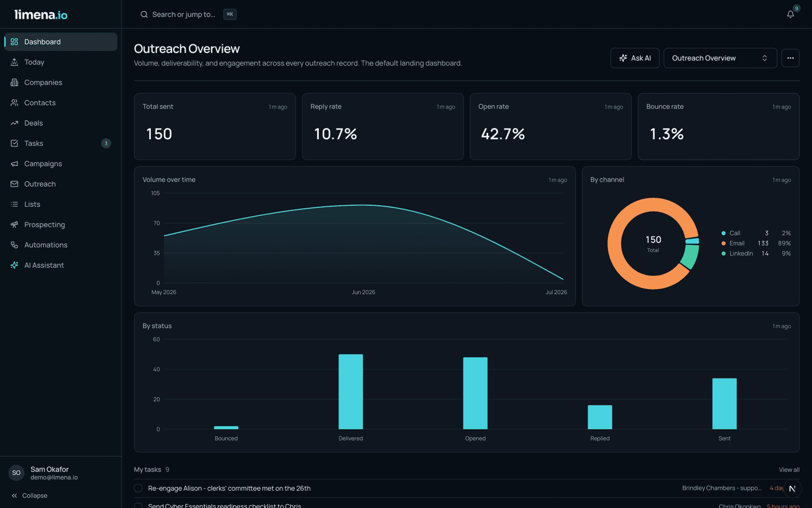This screenshot has height=508, width=812.
Task: Open Companies in the sidebar
Action: point(61,82)
